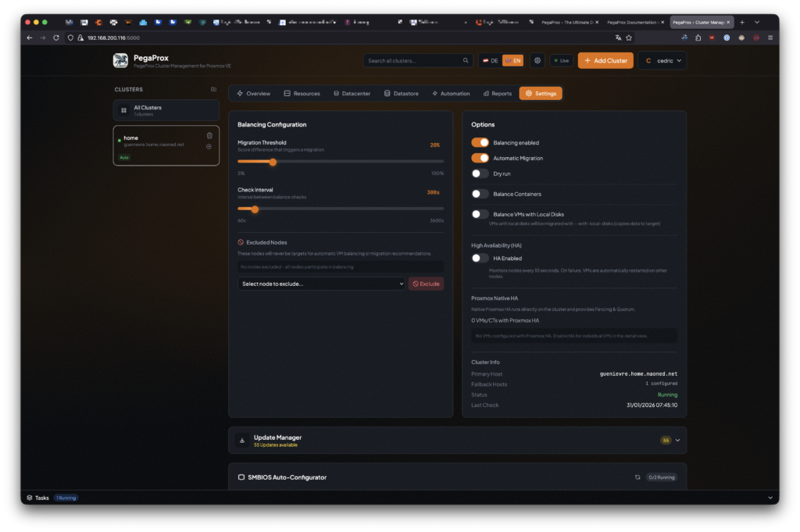This screenshot has height=532, width=800.
Task: Bookmark this page with the star icon
Action: [x=629, y=37]
